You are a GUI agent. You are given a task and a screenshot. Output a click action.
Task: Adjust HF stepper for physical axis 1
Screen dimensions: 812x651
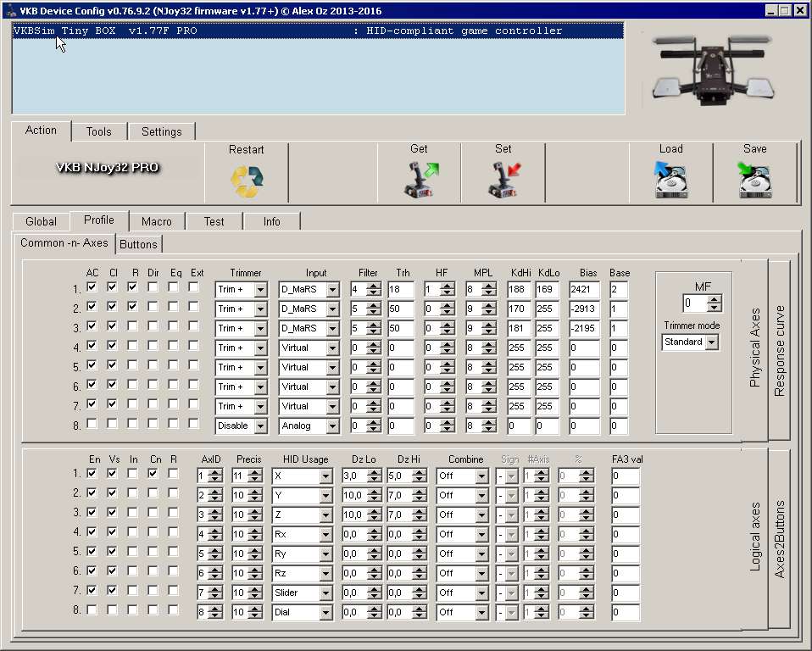[x=448, y=290]
